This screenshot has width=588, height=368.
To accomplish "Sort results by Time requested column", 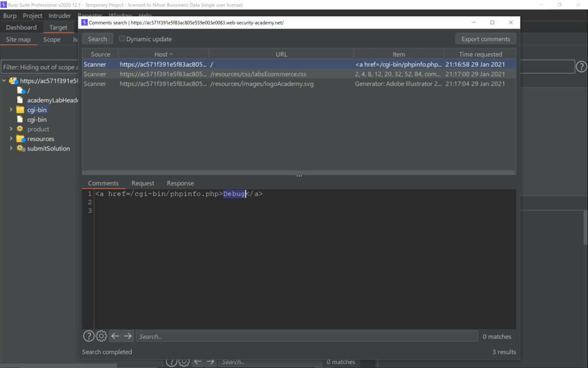I will (x=480, y=54).
